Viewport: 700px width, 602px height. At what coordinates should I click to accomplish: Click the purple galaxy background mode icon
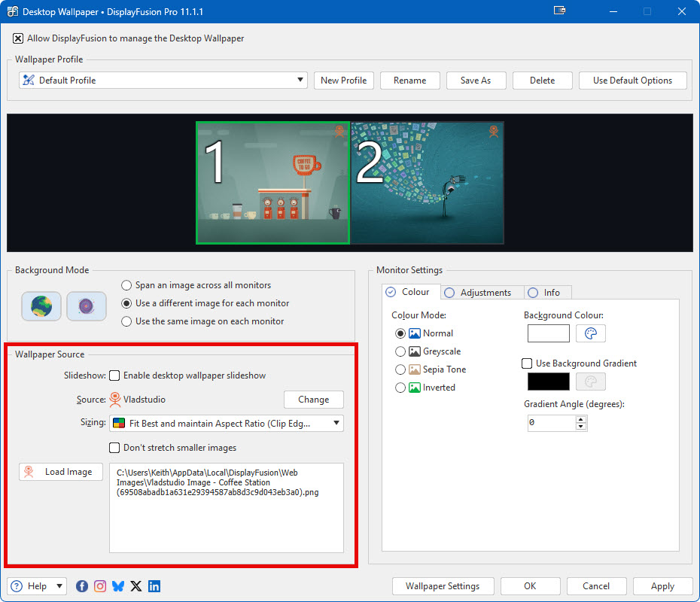tap(86, 306)
